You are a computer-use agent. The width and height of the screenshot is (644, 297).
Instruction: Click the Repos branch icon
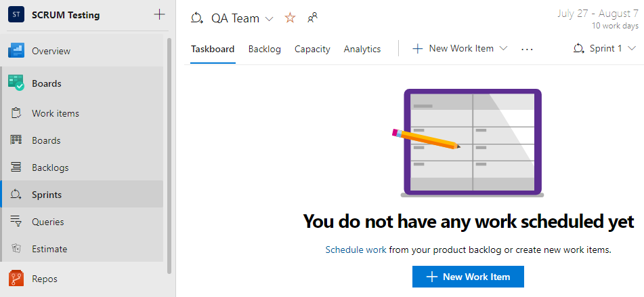click(16, 279)
